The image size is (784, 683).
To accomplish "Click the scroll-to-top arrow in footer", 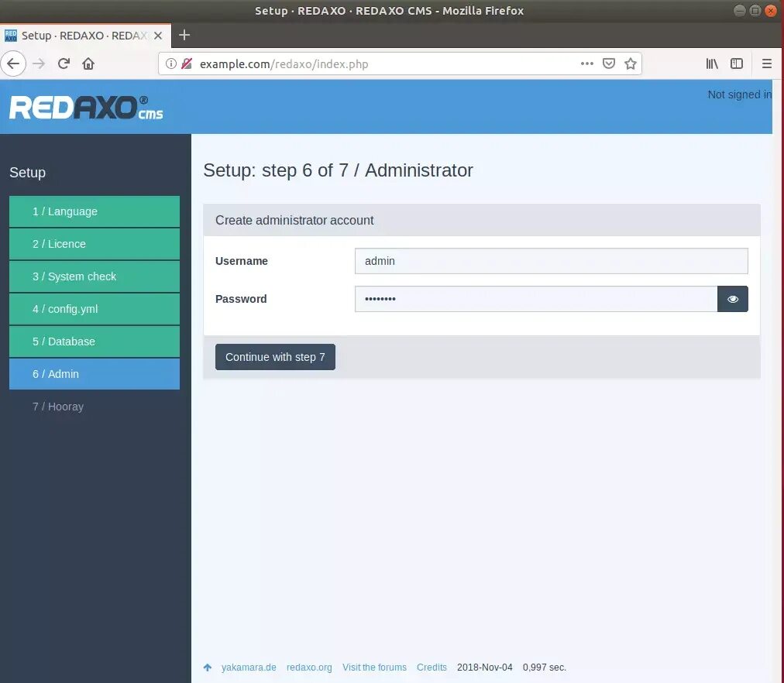I will [208, 667].
